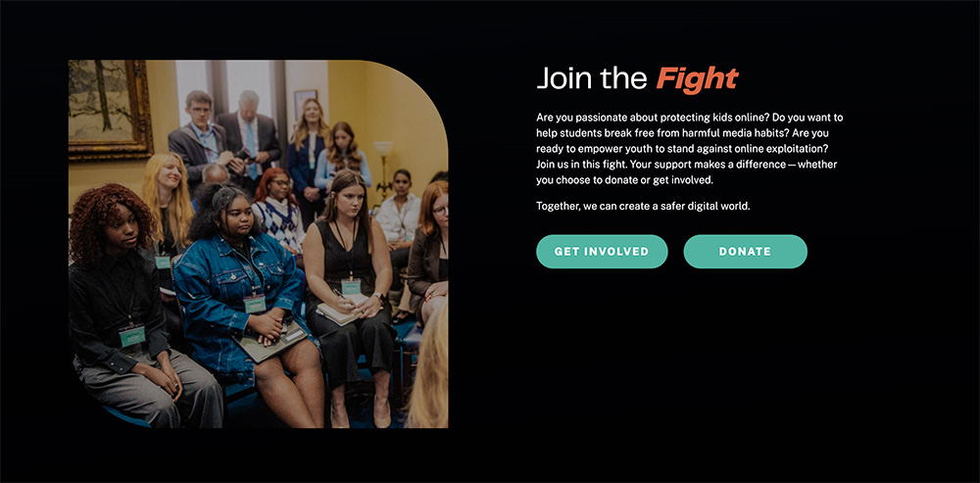Viewport: 980px width, 483px height.
Task: Click the small framed picture beside the window
Action: pyautogui.click(x=305, y=104)
